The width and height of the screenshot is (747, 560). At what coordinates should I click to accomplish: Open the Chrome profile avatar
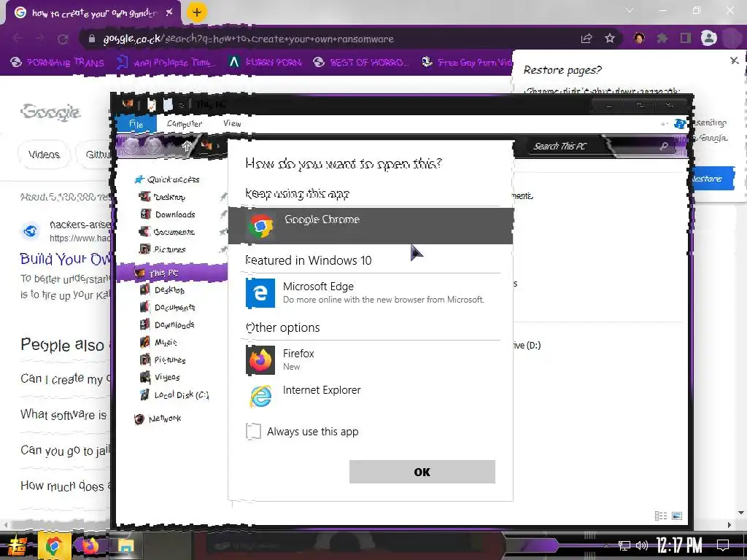708,39
